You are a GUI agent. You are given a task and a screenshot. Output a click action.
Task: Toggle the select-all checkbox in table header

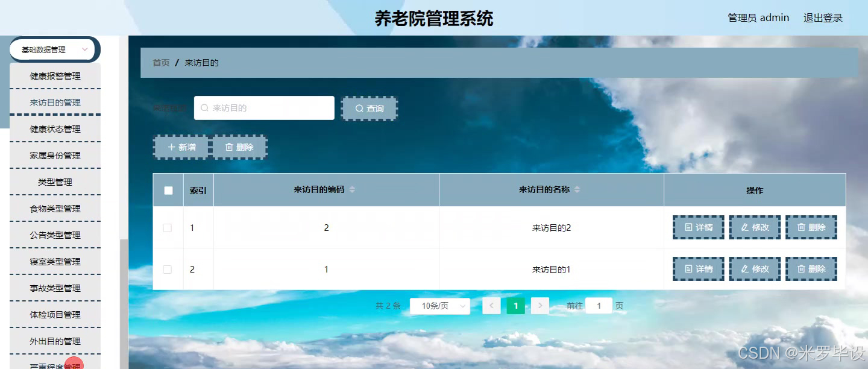point(168,189)
